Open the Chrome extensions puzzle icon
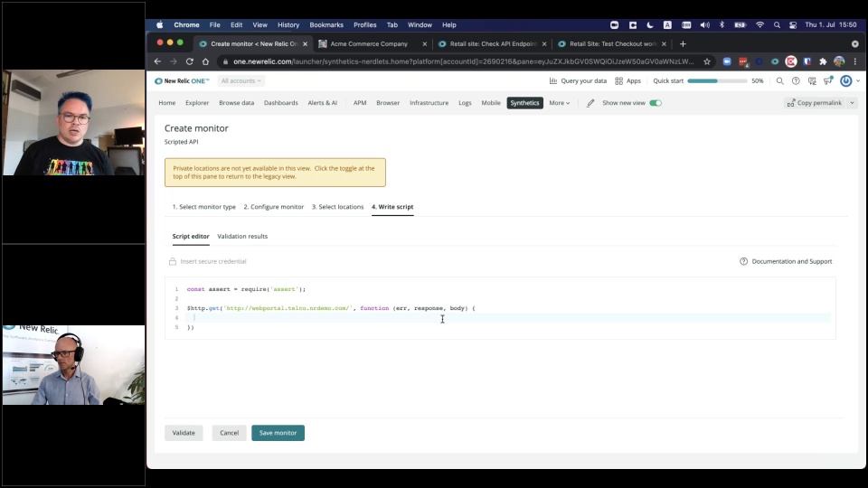868x488 pixels. tap(823, 61)
